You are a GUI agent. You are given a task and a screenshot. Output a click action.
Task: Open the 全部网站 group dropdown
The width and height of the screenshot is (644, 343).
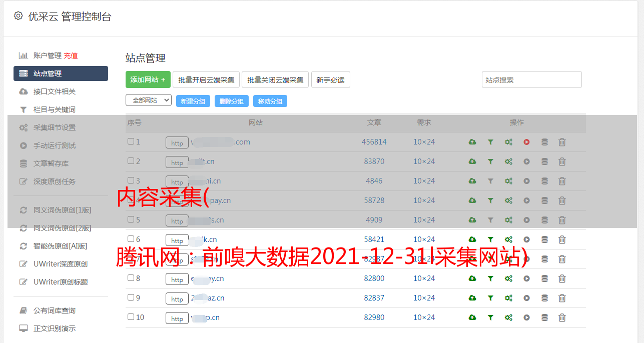pos(149,100)
